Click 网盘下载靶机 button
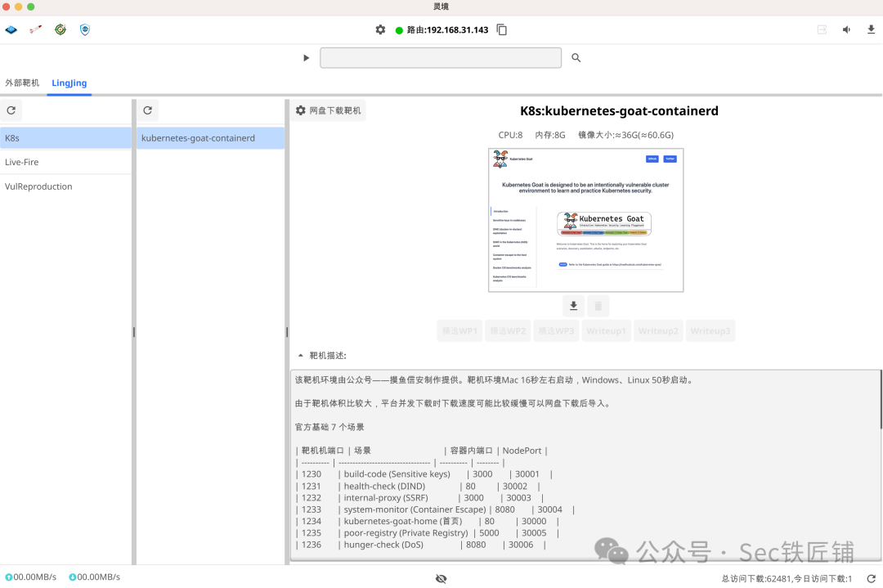 tap(329, 110)
